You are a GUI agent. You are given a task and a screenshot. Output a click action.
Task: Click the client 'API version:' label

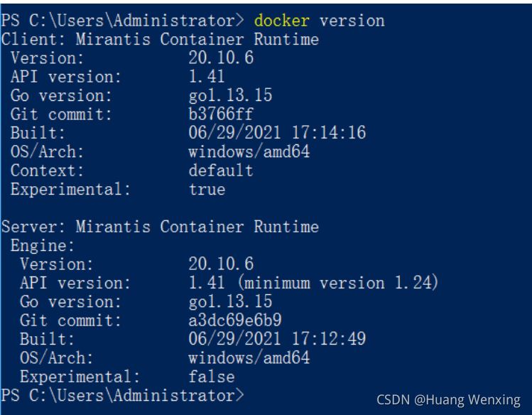(x=63, y=77)
